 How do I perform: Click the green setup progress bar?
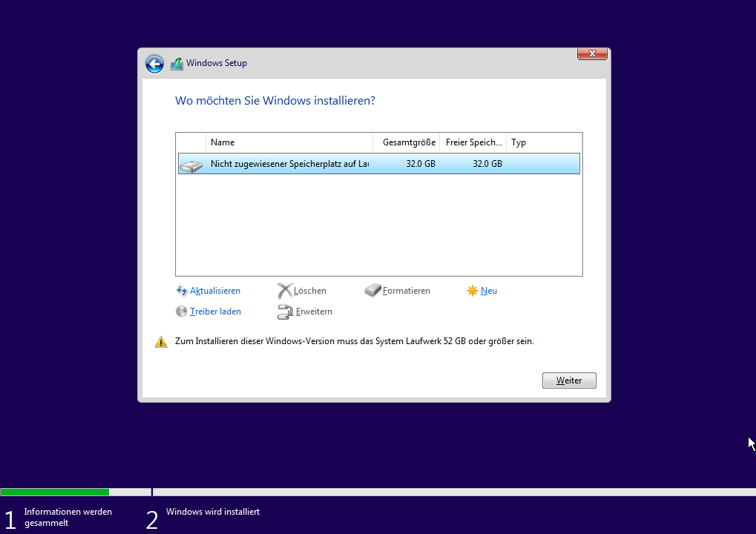pyautogui.click(x=55, y=492)
